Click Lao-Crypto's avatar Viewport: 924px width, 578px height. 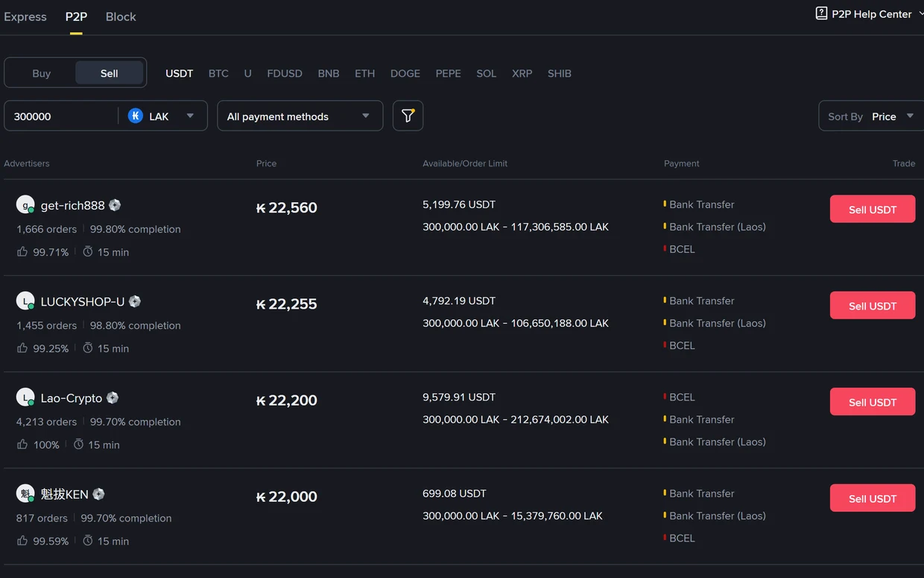pyautogui.click(x=25, y=398)
